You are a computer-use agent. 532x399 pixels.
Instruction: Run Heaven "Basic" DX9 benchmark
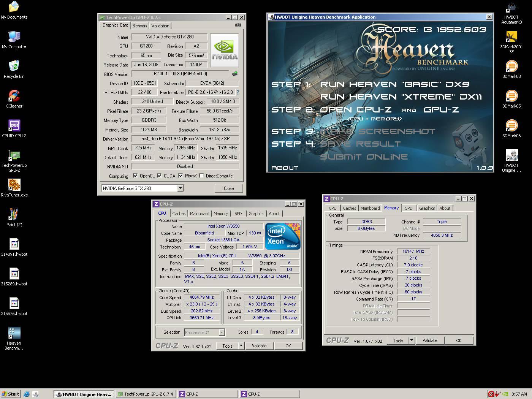[x=395, y=84]
